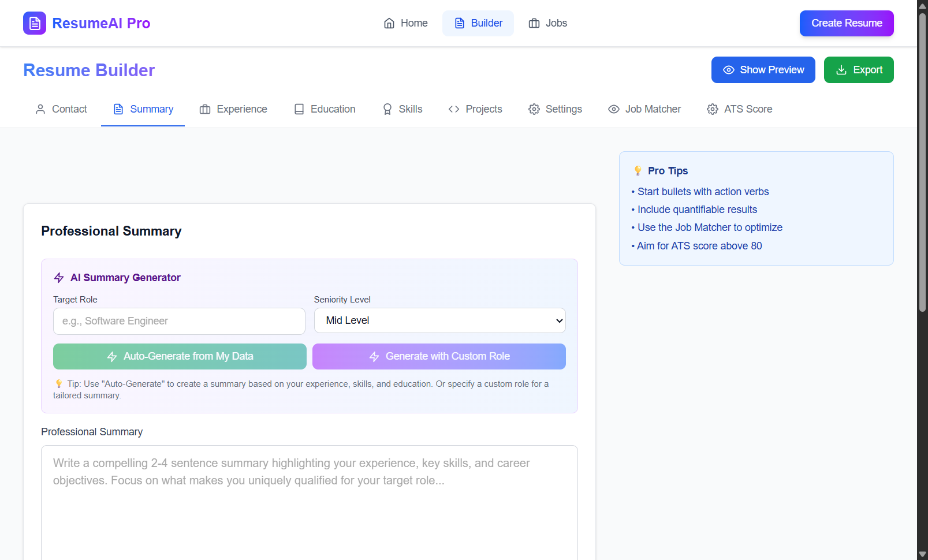Click Auto-Generate from My Data button
Viewport: 928px width, 560px height.
(180, 356)
